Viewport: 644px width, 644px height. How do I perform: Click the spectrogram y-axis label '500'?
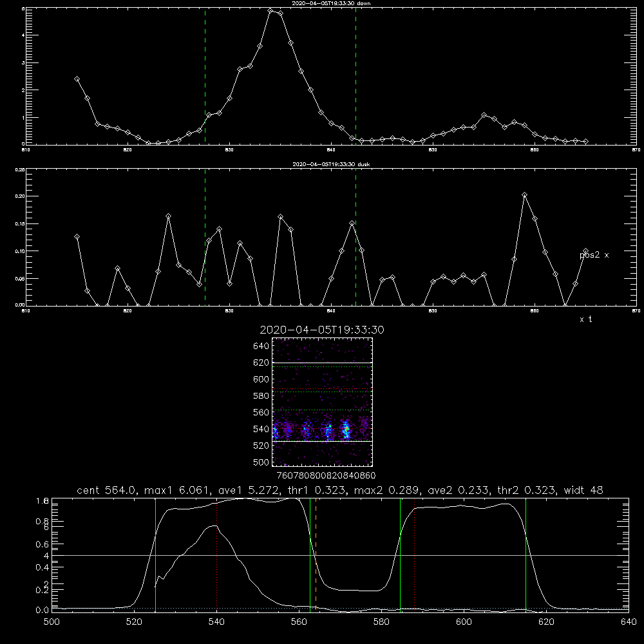point(261,462)
